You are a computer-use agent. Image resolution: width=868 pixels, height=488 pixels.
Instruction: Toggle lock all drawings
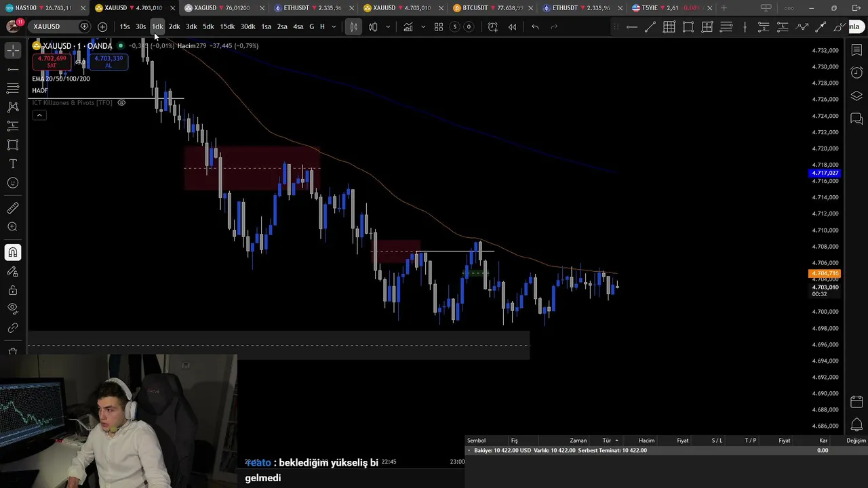(13, 291)
